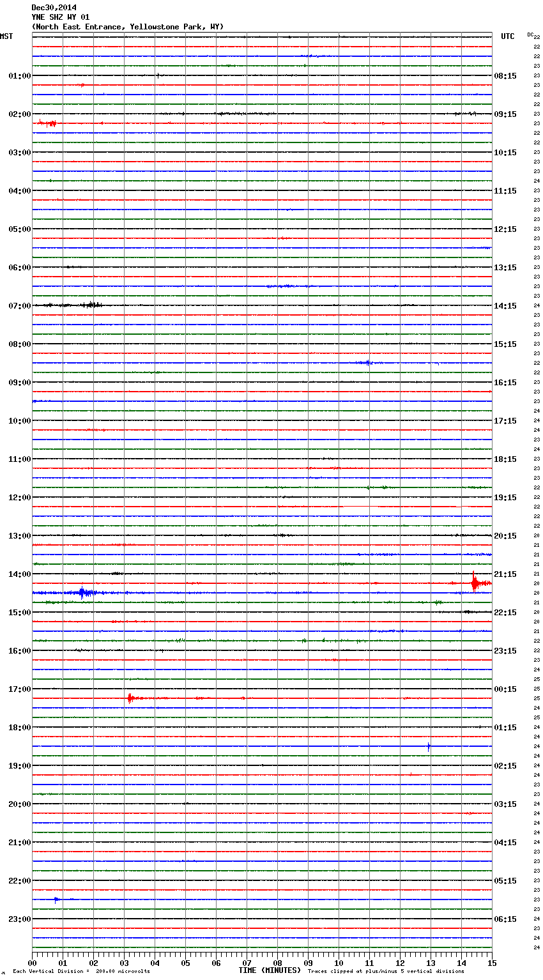Select the 09:00 MST row label
543x980 pixels.
pyautogui.click(x=20, y=383)
